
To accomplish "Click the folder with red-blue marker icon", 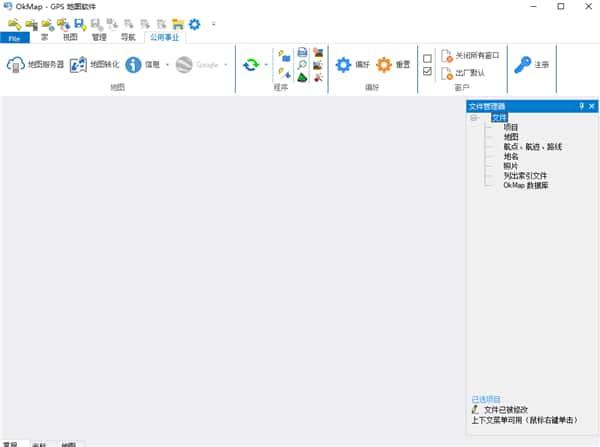I will (x=64, y=24).
